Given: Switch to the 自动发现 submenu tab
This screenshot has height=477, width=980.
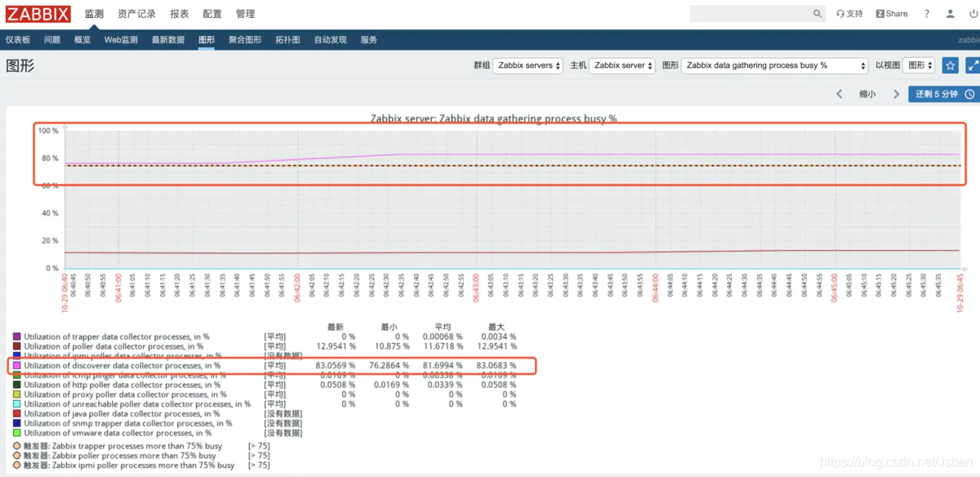Looking at the screenshot, I should point(330,39).
